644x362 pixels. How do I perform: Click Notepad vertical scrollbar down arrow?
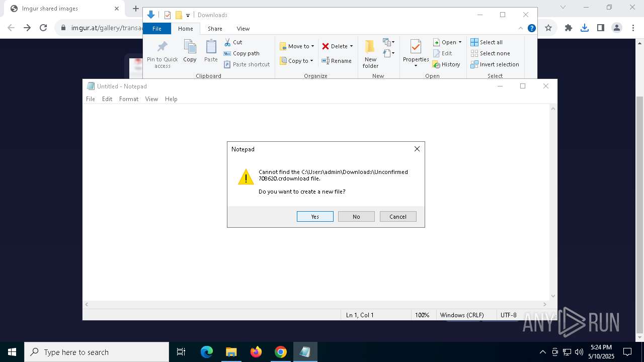pyautogui.click(x=553, y=296)
